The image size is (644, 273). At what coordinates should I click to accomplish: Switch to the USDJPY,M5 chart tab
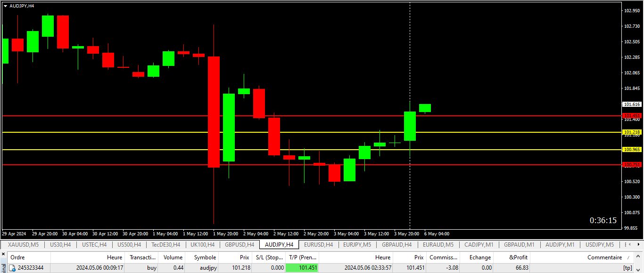(x=599, y=245)
